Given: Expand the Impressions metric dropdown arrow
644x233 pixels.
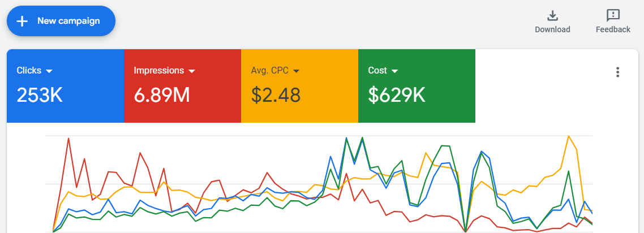Looking at the screenshot, I should tap(192, 71).
